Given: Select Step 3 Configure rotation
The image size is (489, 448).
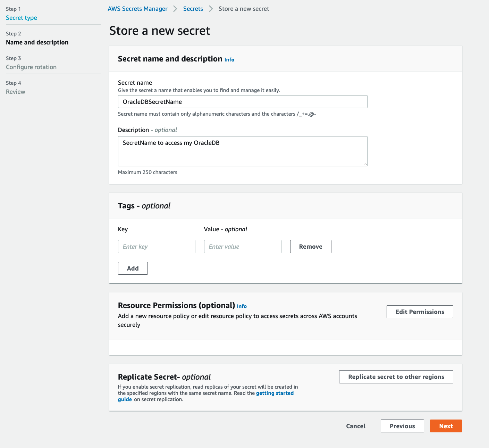Looking at the screenshot, I should 31,67.
